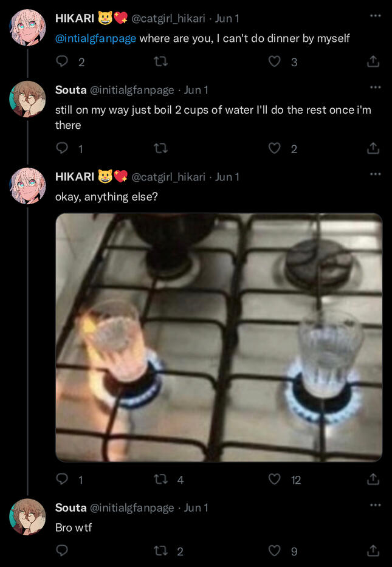This screenshot has width=392, height=567.
Task: Open more options on HIKARI's first tweet
Action: [x=375, y=15]
